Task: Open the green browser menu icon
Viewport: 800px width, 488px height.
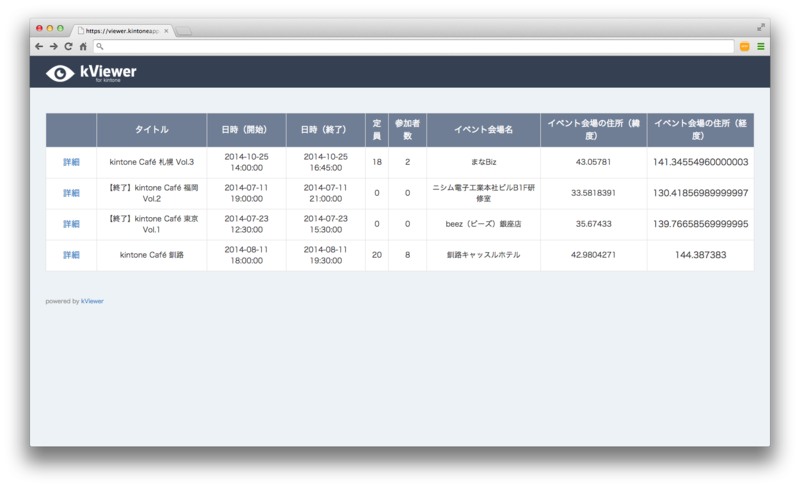Action: 761,46
